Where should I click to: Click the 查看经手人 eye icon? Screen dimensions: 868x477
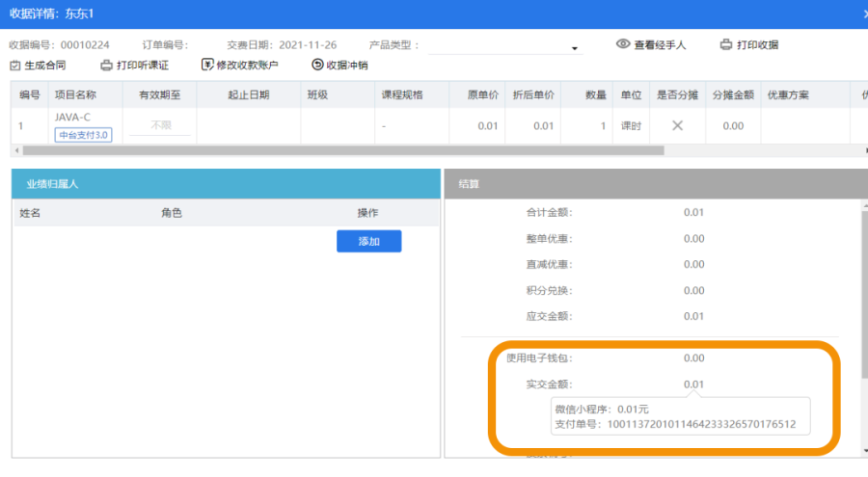coord(623,44)
